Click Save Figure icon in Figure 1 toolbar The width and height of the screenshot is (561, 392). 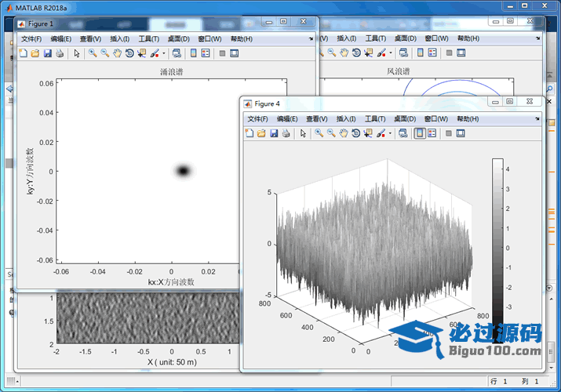point(47,53)
